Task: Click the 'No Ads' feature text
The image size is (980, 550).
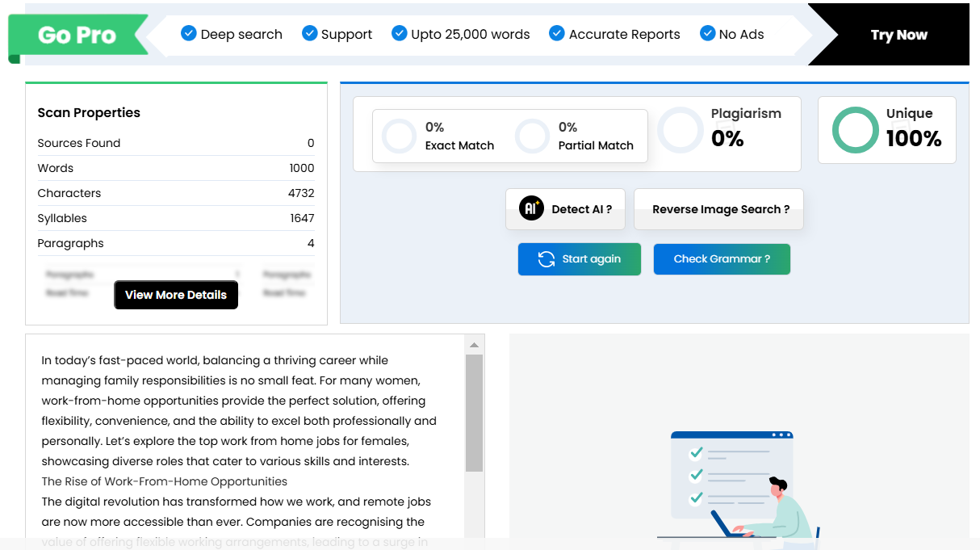Action: 741,34
